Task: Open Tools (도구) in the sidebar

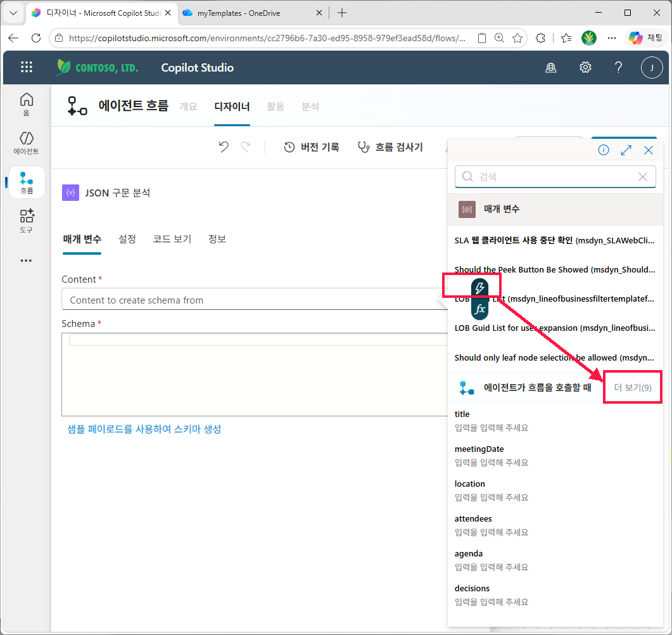Action: coord(26,221)
